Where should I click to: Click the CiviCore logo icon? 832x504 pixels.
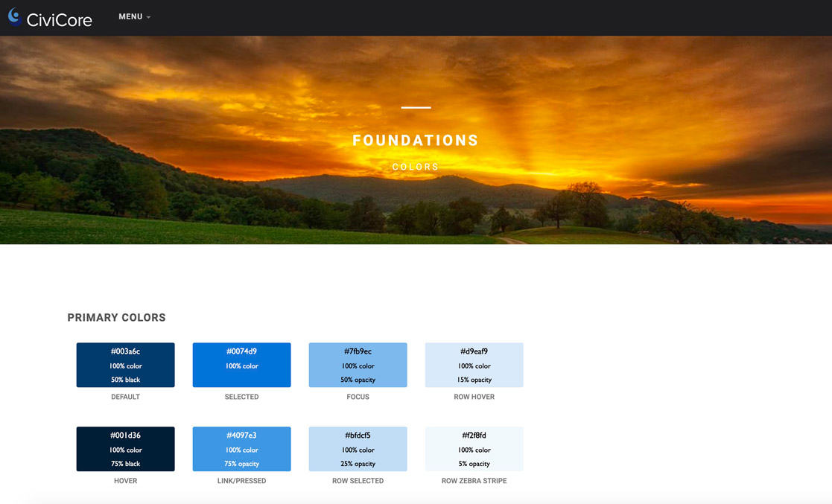tap(14, 16)
